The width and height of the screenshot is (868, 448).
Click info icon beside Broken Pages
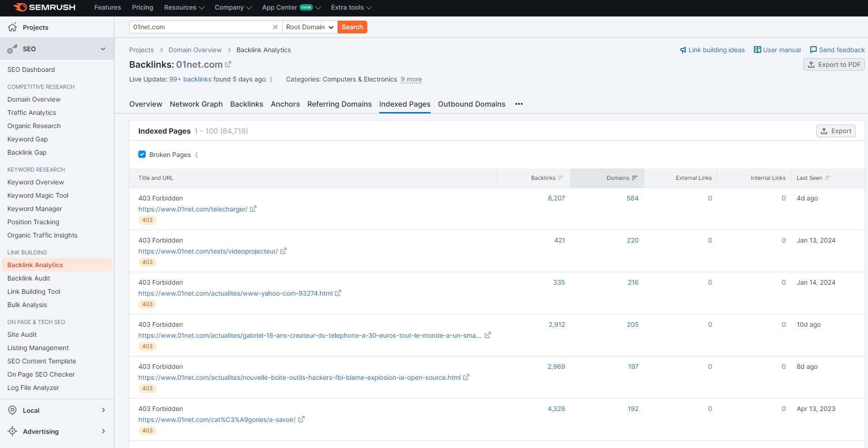[x=197, y=155]
